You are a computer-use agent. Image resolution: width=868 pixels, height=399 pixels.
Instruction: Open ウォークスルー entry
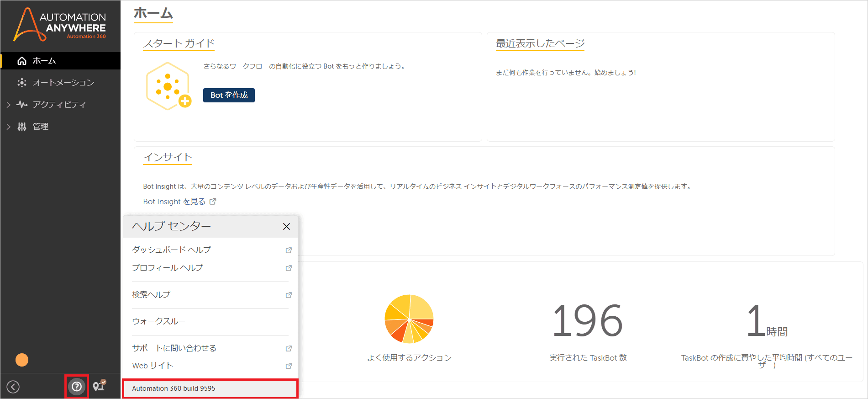[159, 321]
